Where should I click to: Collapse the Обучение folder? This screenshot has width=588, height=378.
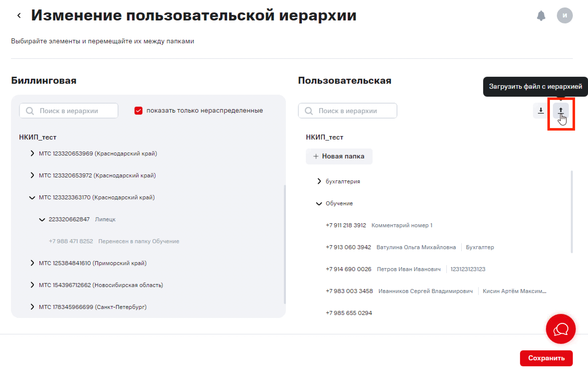pyautogui.click(x=319, y=204)
